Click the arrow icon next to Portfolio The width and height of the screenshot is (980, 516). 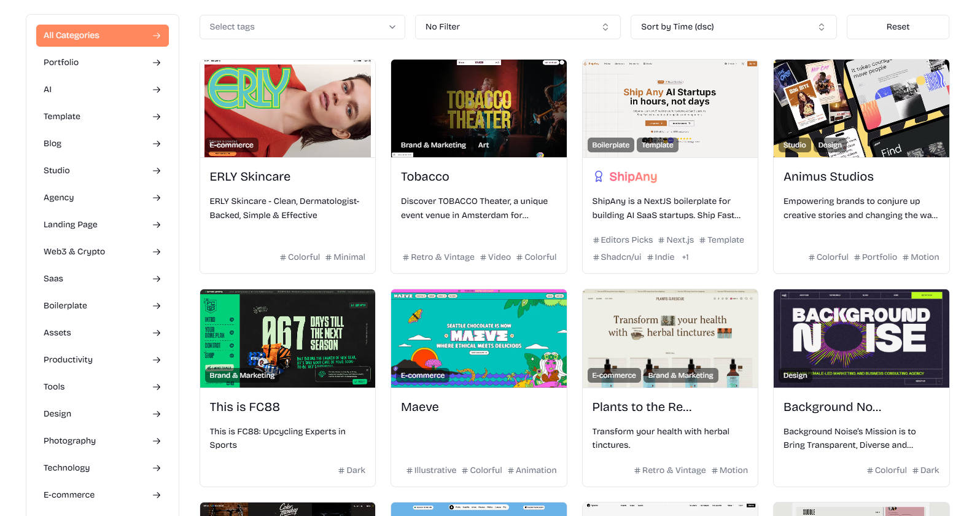click(157, 63)
